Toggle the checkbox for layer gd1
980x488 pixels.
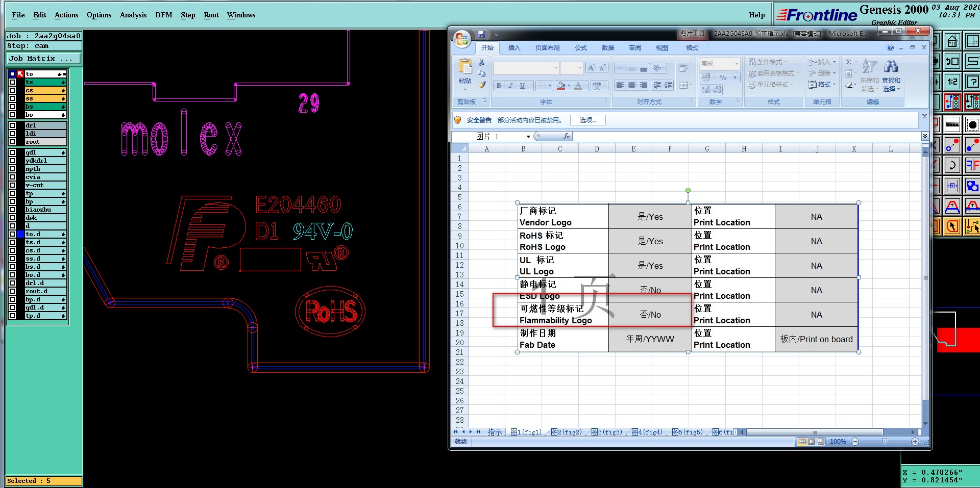pos(12,152)
